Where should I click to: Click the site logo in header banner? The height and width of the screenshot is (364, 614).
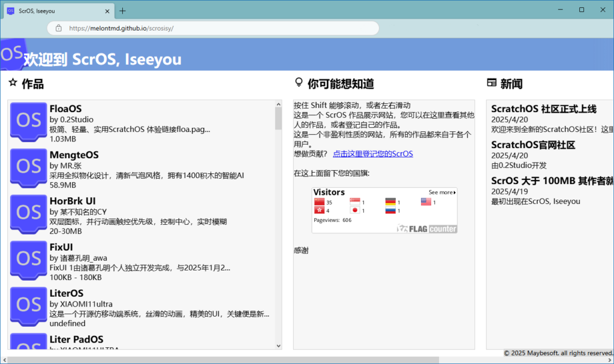tap(12, 55)
